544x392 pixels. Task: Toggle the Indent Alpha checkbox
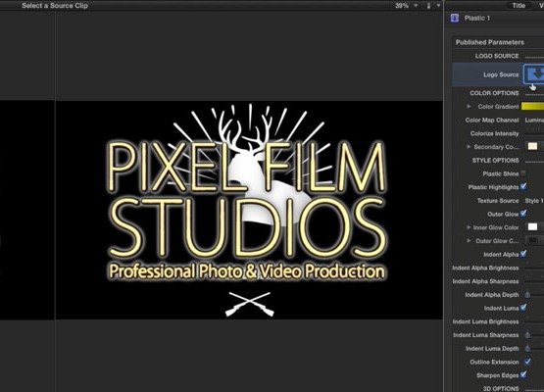[523, 254]
